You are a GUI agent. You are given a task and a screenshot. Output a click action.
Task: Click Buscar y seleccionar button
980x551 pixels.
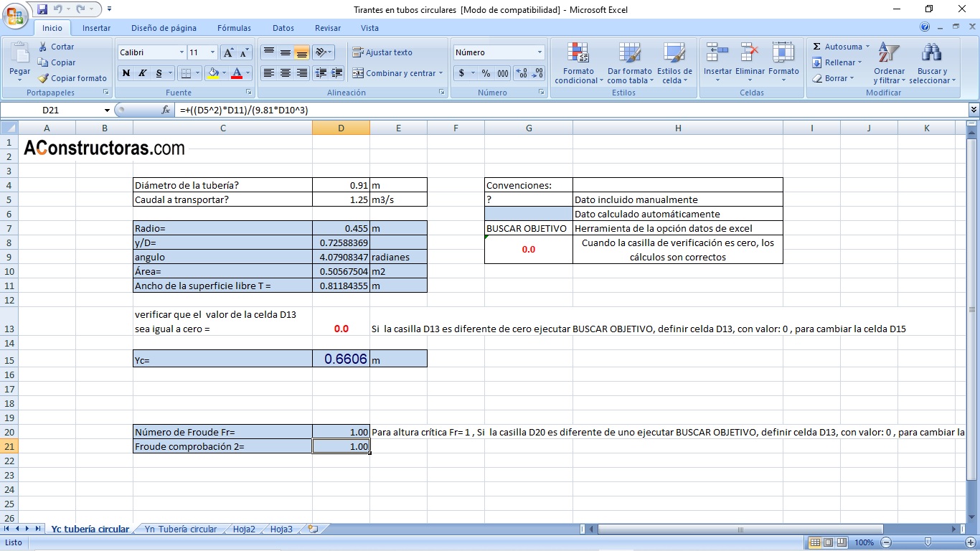(x=932, y=63)
